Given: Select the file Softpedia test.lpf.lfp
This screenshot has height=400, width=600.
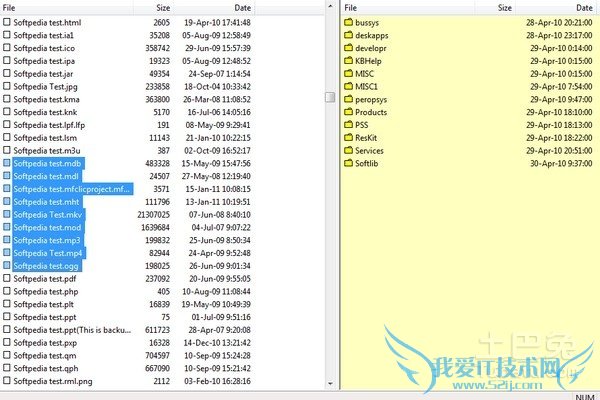Looking at the screenshot, I should point(49,125).
